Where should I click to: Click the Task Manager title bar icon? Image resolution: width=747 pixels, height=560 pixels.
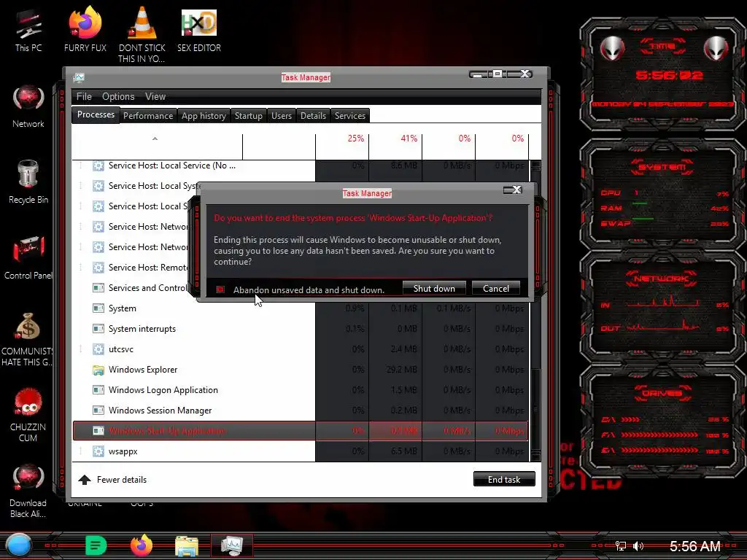pyautogui.click(x=79, y=77)
